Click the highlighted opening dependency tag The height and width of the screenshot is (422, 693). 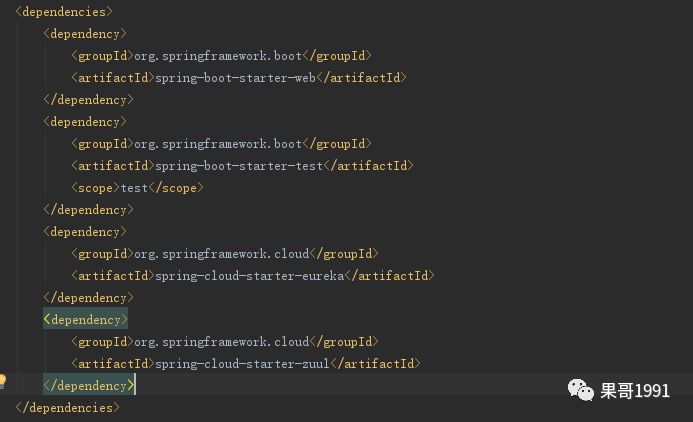(x=85, y=319)
